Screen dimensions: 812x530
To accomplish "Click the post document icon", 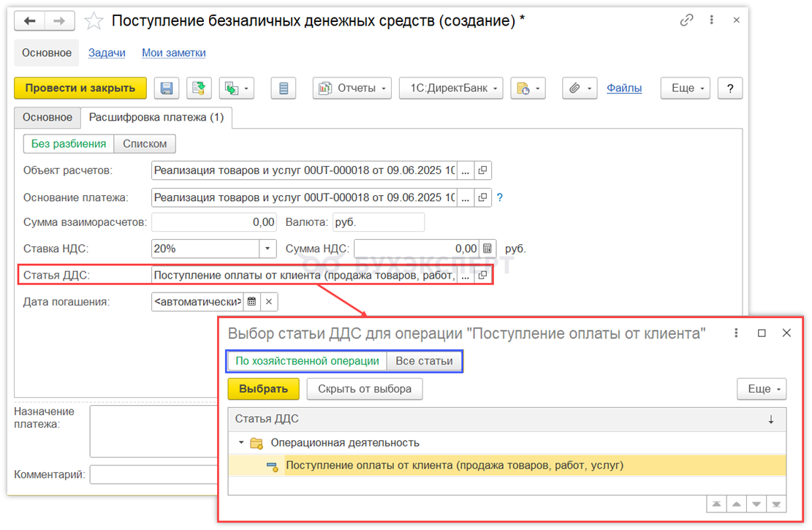I will point(197,88).
